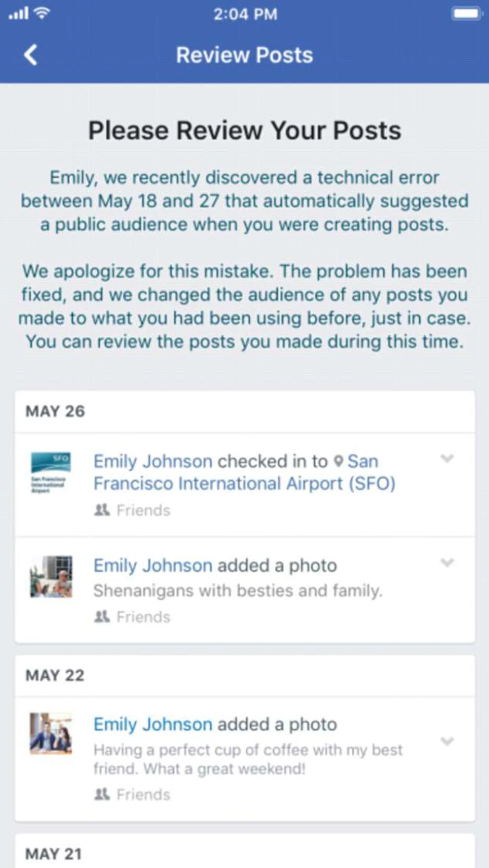The width and height of the screenshot is (489, 868).
Task: Tap Emily Johnson in the May 22 post
Action: [x=153, y=724]
